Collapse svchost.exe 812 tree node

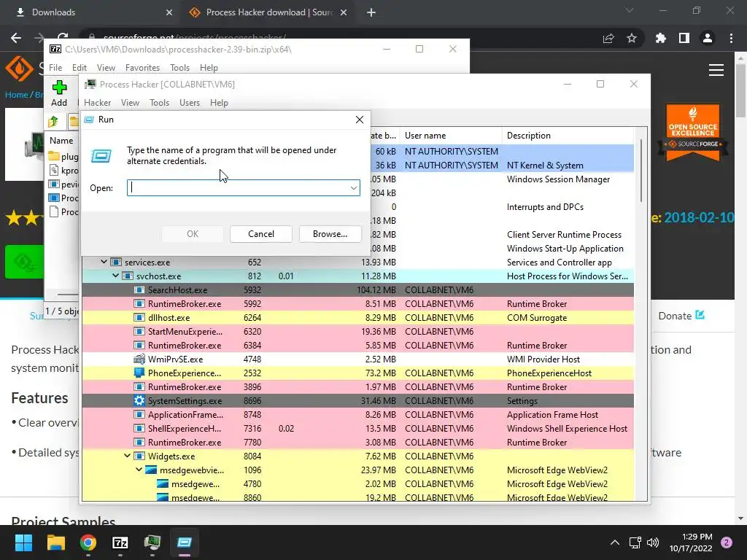coord(115,276)
